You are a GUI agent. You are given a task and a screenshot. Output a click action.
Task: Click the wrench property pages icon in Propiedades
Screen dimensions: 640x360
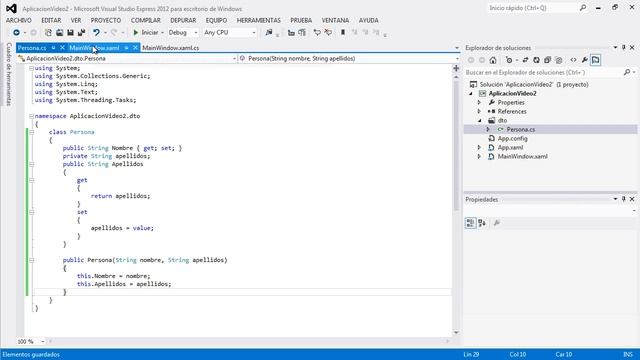[x=497, y=223]
